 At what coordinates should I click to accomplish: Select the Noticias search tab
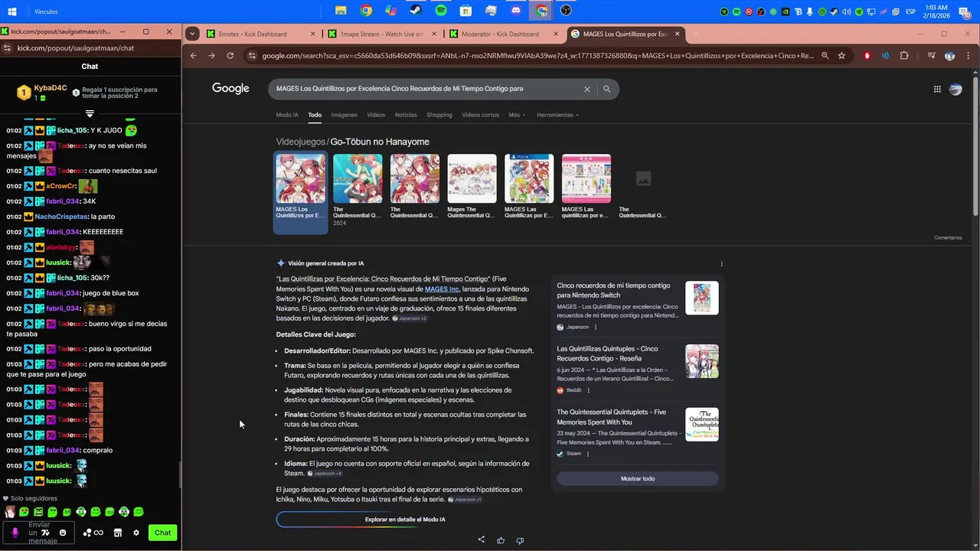406,115
